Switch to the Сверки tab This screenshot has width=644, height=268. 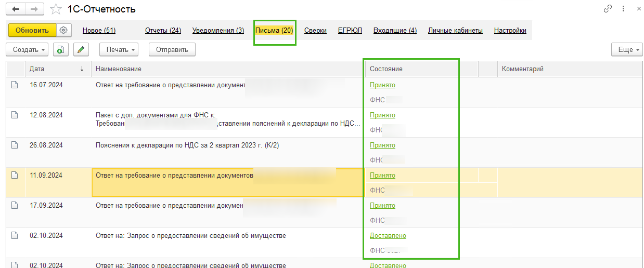click(x=315, y=31)
